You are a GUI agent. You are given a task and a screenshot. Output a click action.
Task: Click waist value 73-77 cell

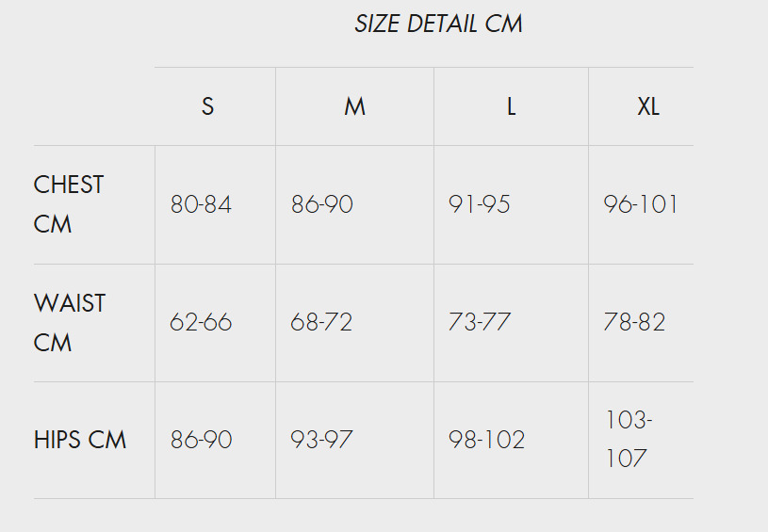480,322
